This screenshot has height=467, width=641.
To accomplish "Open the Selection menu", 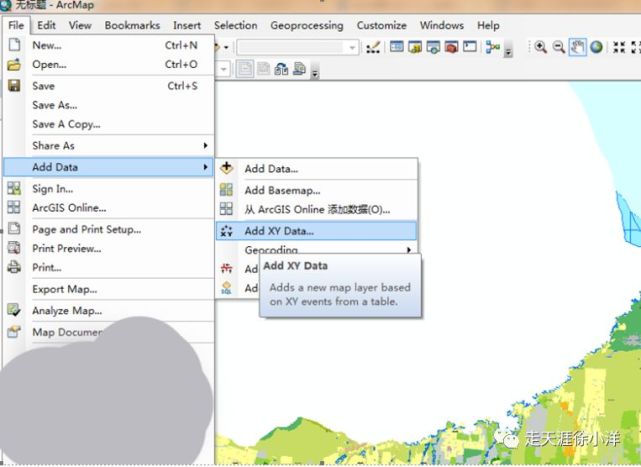I will [x=235, y=25].
